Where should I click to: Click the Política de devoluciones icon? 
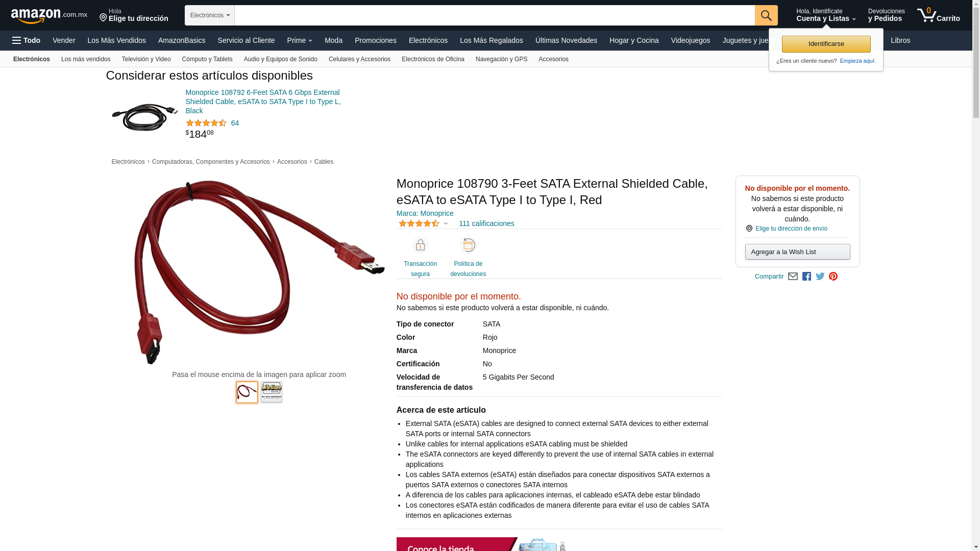468,245
